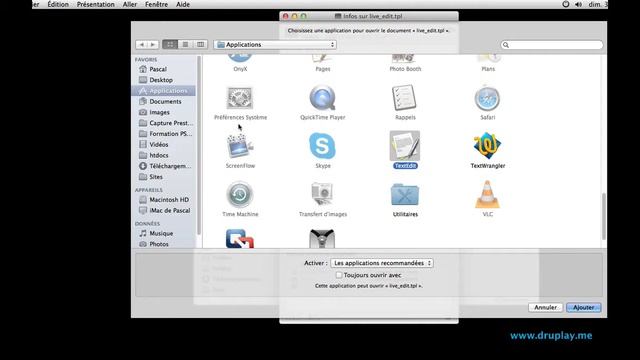
Task: Switch to list view mode
Action: tap(185, 44)
